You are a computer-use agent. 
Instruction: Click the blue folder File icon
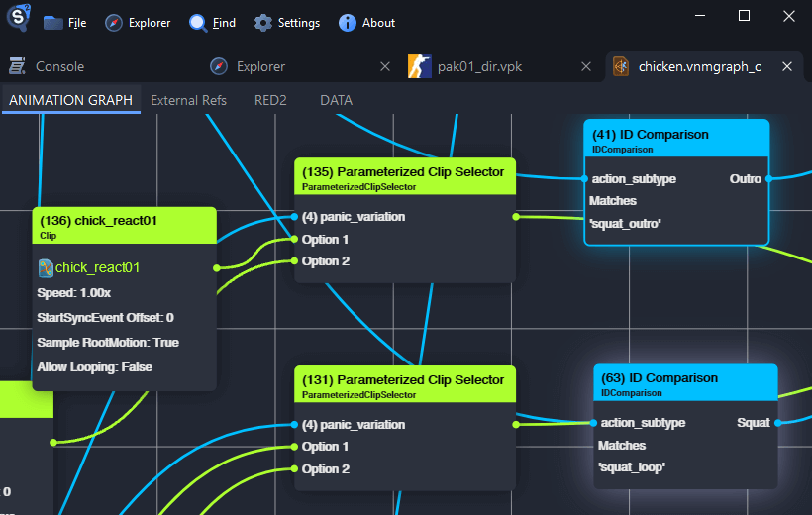coord(52,23)
